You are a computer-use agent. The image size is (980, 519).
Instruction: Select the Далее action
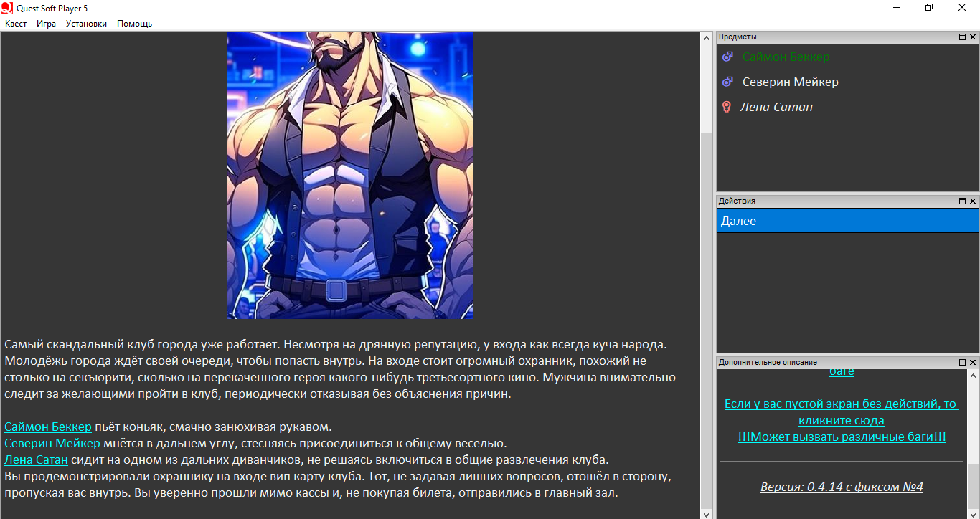coord(847,221)
